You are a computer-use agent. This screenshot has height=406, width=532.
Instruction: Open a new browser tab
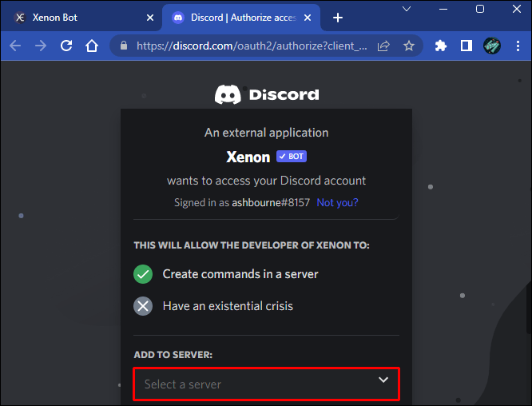tap(338, 18)
